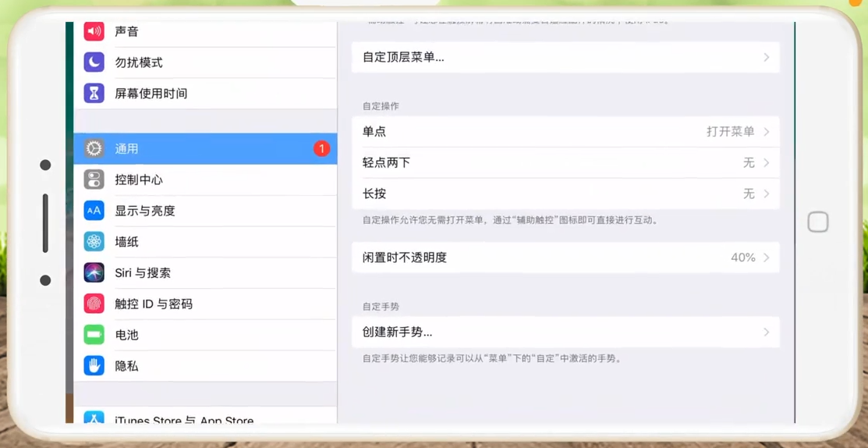
Task: Tap the home button on device frame
Action: [x=818, y=222]
